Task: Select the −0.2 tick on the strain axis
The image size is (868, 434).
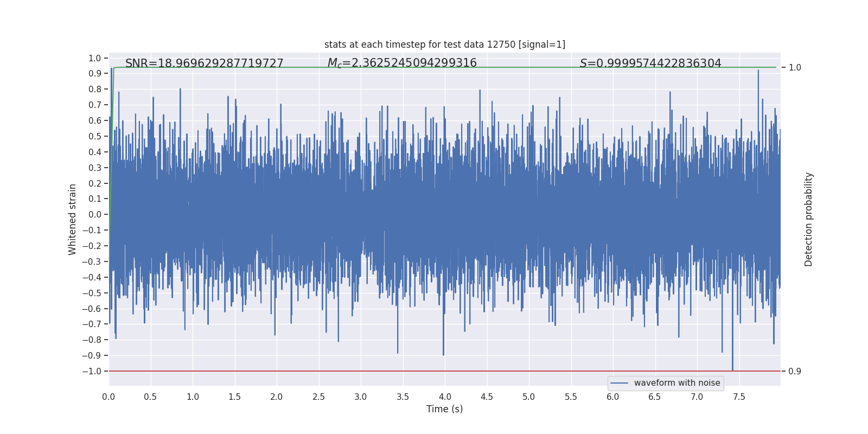Action: [92, 246]
